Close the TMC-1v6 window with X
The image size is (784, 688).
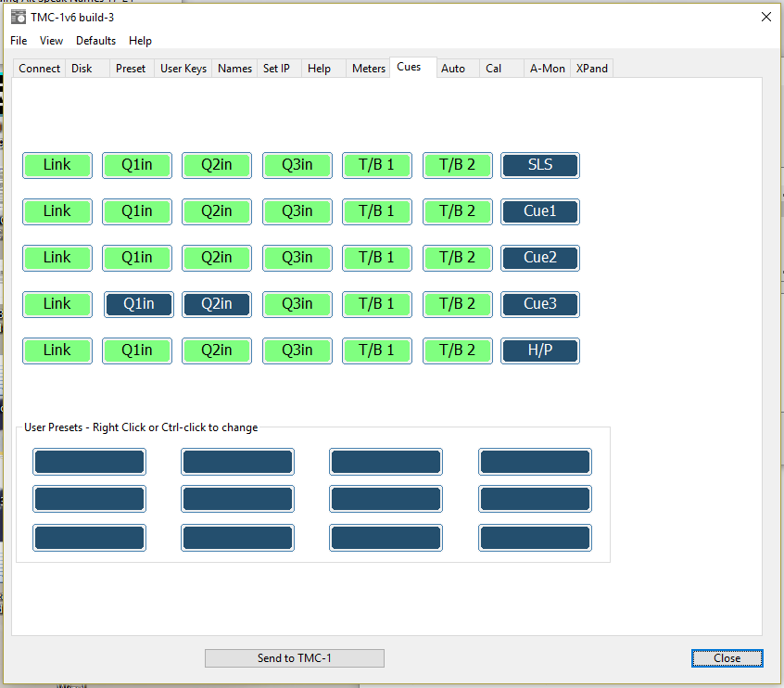(766, 17)
